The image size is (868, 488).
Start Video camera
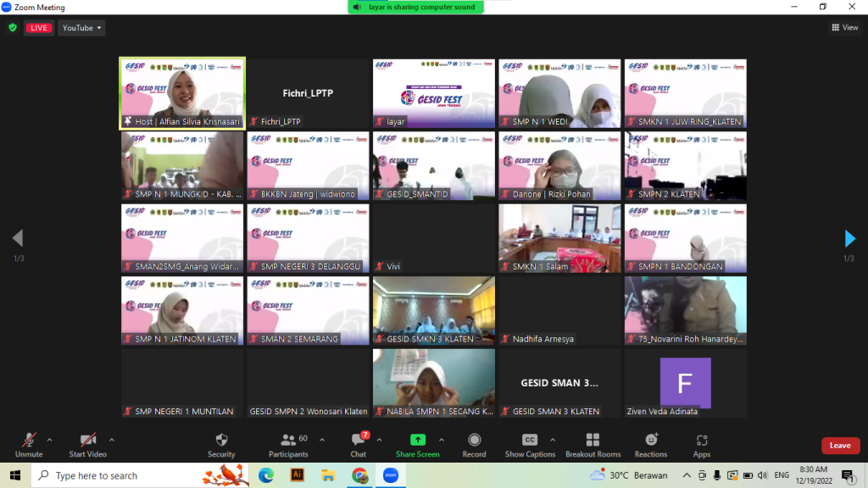click(x=87, y=441)
